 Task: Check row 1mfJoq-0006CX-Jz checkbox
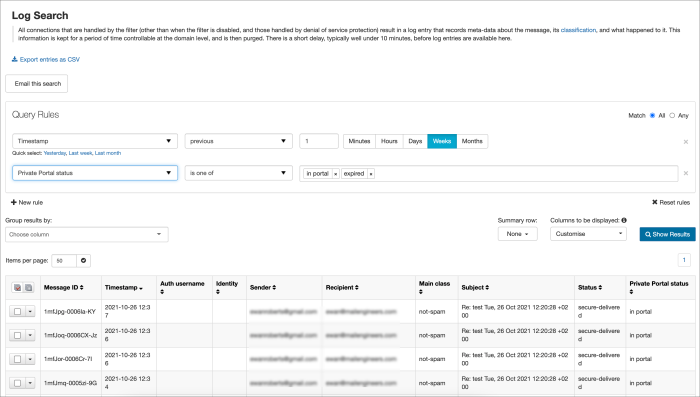coord(17,335)
